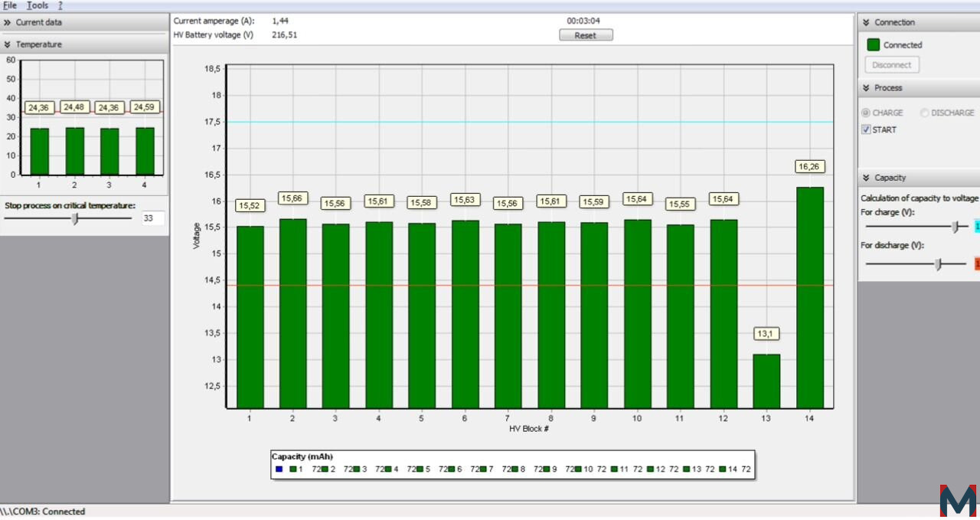Open the File menu
Screen dimensions: 980x520
click(10, 5)
